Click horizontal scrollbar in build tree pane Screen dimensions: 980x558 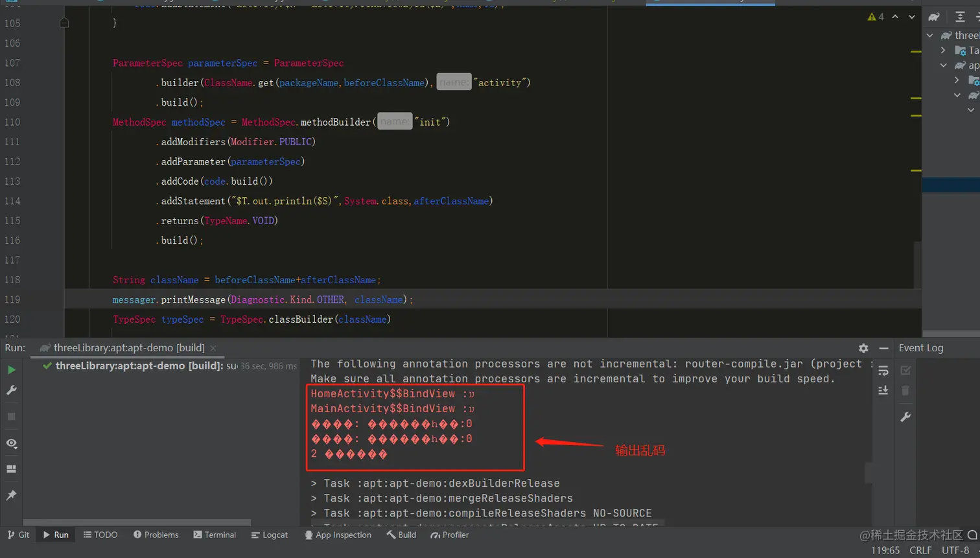(x=137, y=522)
